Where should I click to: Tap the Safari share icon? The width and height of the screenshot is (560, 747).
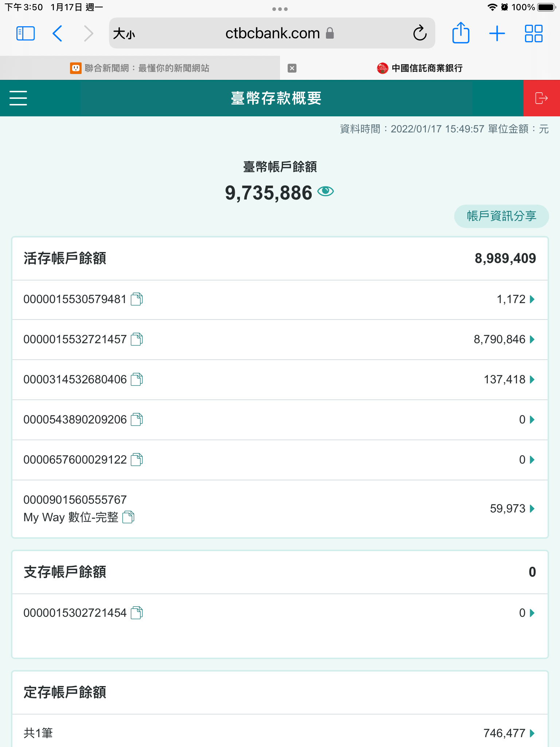tap(460, 33)
